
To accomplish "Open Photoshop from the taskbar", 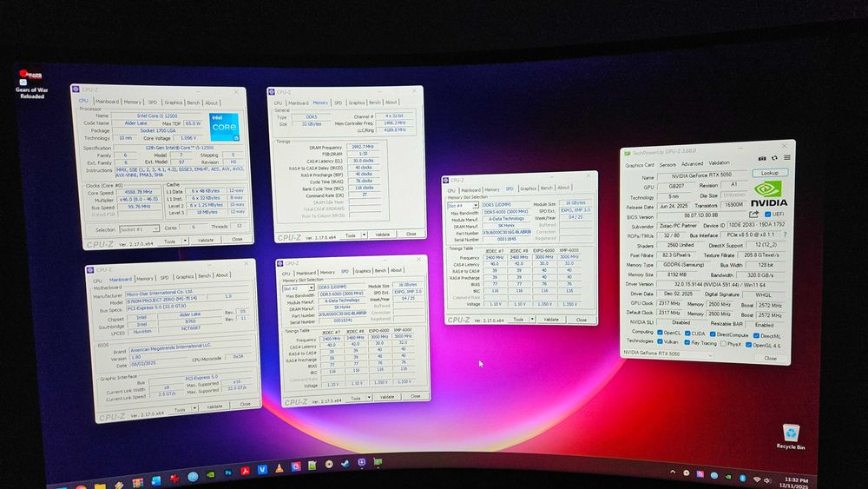I will (228, 472).
